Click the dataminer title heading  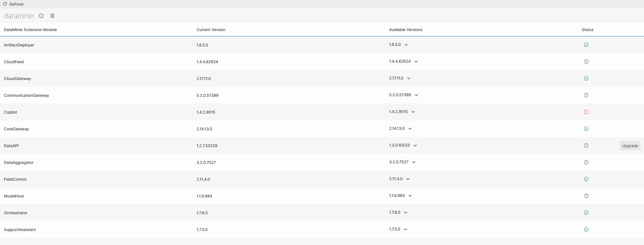tap(19, 16)
